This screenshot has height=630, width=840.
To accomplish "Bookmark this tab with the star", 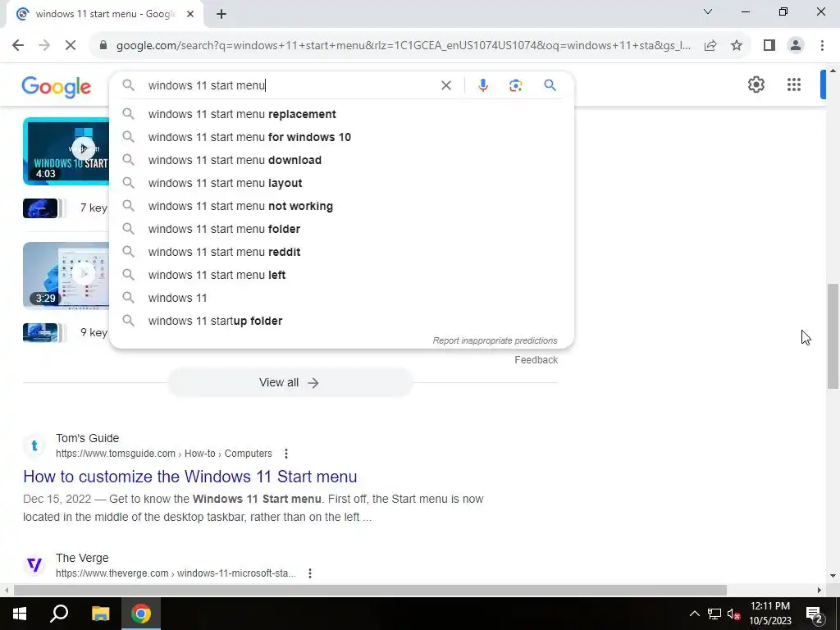I will (x=737, y=46).
